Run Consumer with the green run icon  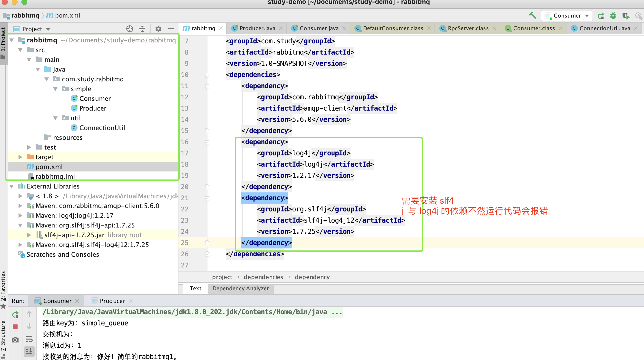tap(601, 16)
